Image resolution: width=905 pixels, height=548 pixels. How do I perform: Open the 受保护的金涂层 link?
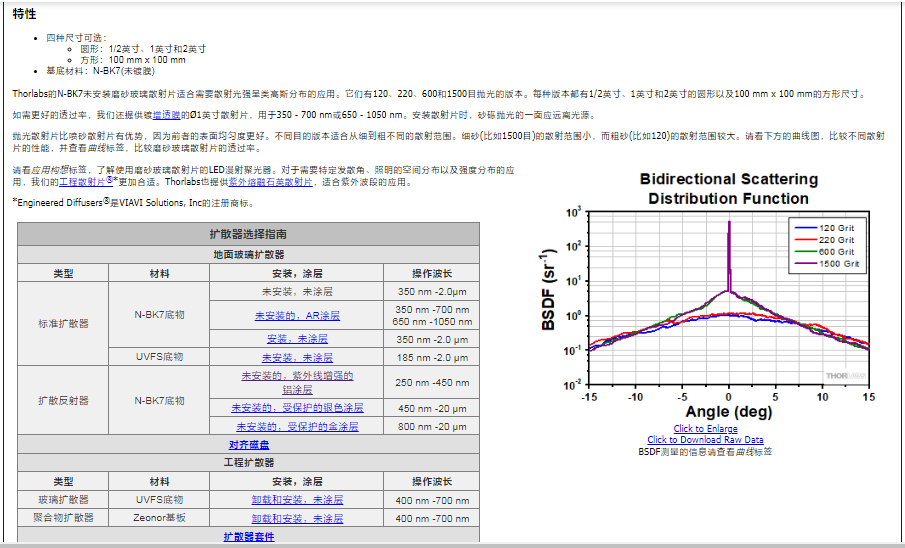pyautogui.click(x=297, y=426)
